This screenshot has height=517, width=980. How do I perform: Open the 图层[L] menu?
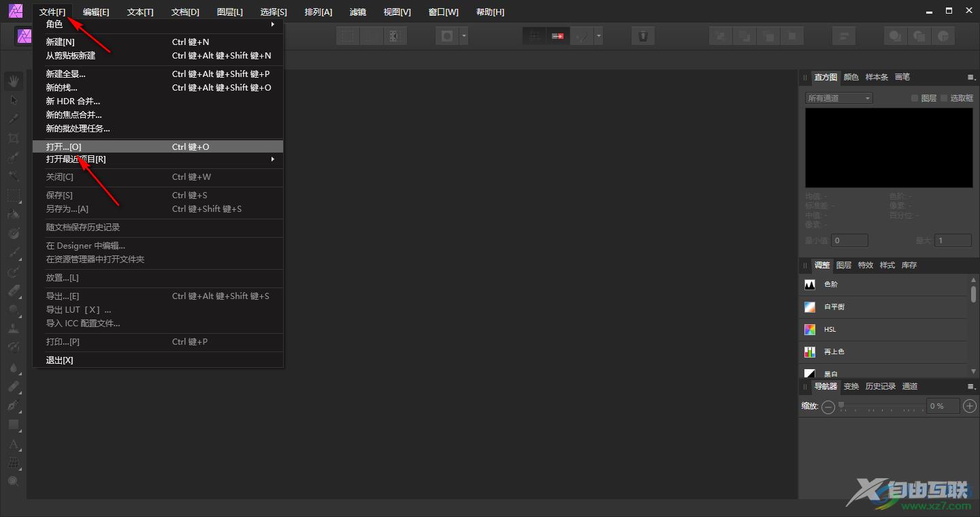point(229,12)
